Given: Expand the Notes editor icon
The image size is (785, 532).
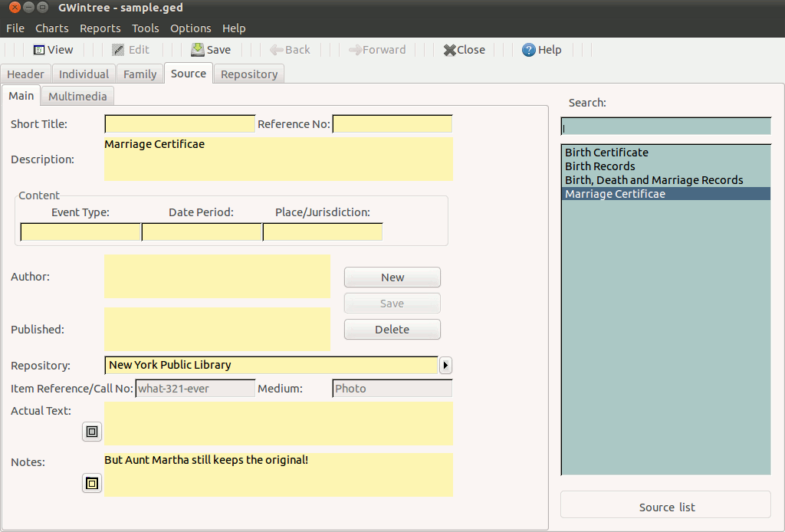Looking at the screenshot, I should (92, 484).
